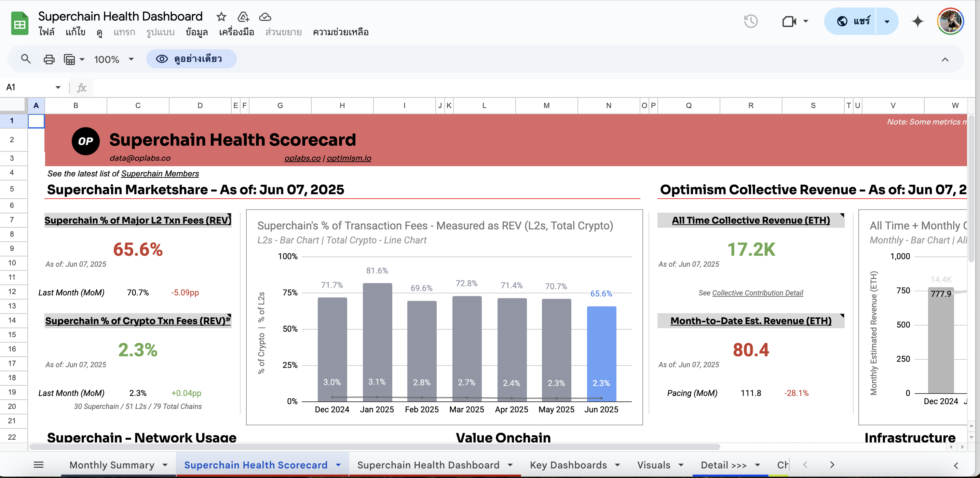Open the Superchain Members link
The height and width of the screenshot is (478, 980).
pos(160,174)
